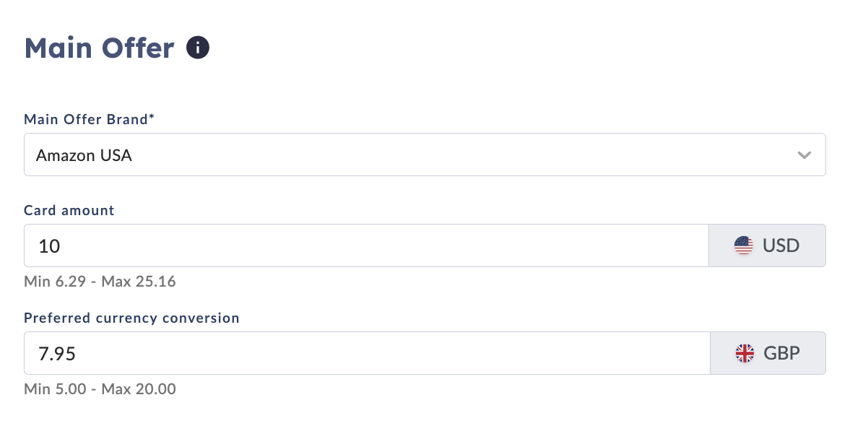Click the required asterisk on Main Offer Brand
This screenshot has height=439, width=868.
tap(152, 118)
